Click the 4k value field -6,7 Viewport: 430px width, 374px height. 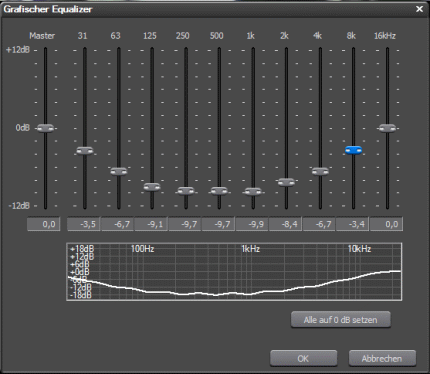pos(320,224)
